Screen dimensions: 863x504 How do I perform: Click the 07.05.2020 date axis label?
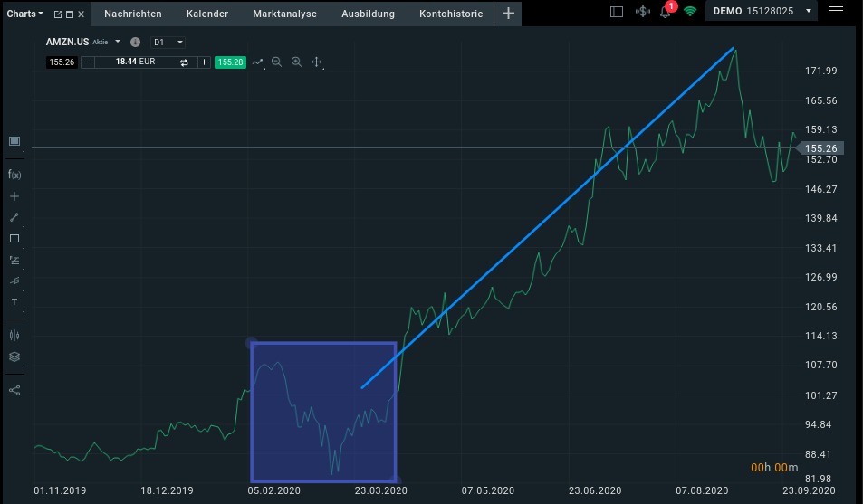487,490
